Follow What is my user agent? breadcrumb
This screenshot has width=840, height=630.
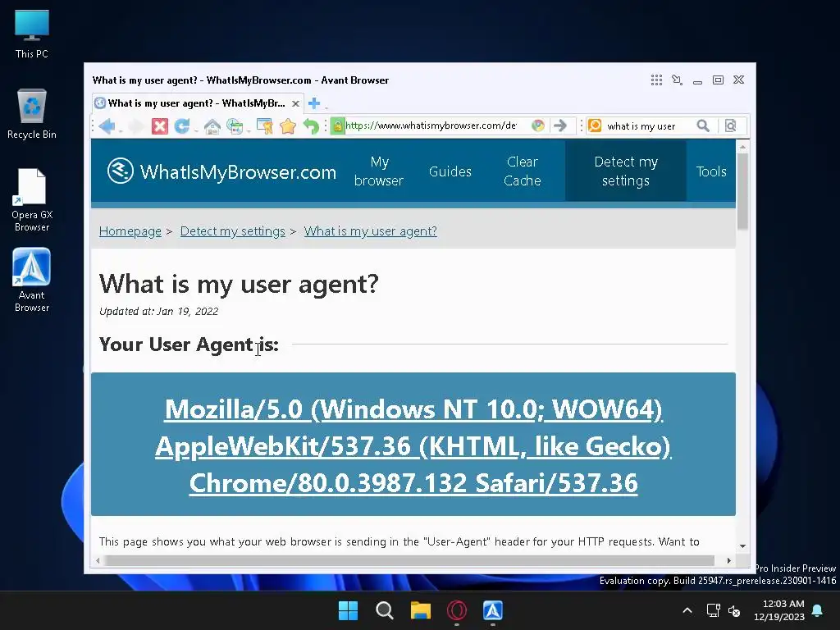370,231
